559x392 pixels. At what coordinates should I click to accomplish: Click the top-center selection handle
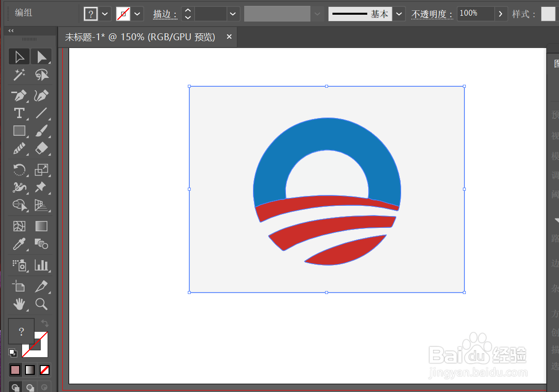coord(327,86)
